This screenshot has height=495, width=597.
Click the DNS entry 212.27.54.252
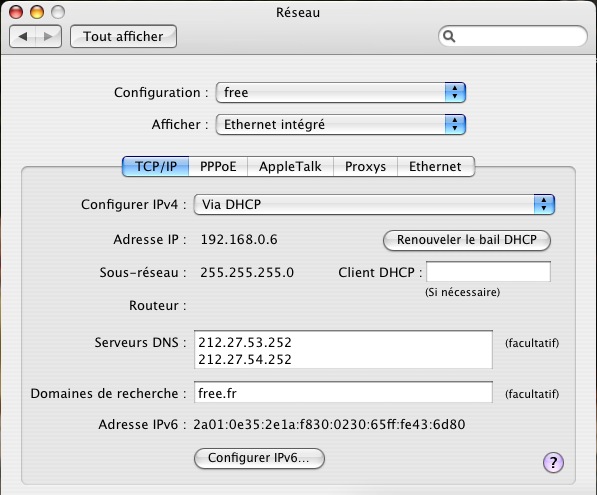[245, 359]
